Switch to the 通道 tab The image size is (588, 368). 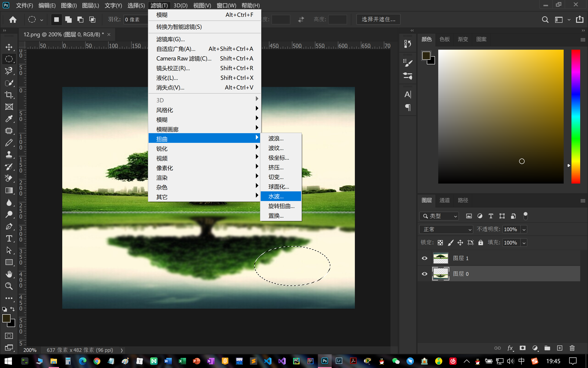(x=444, y=200)
